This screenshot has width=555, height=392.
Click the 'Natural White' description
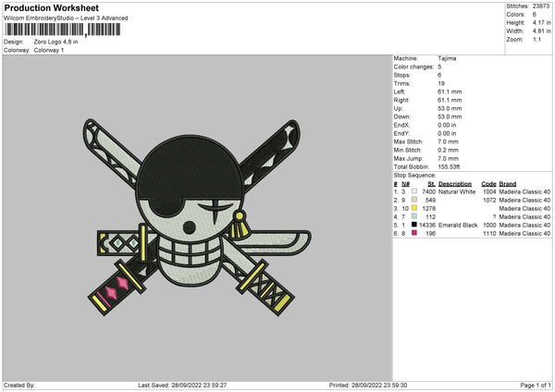click(457, 191)
